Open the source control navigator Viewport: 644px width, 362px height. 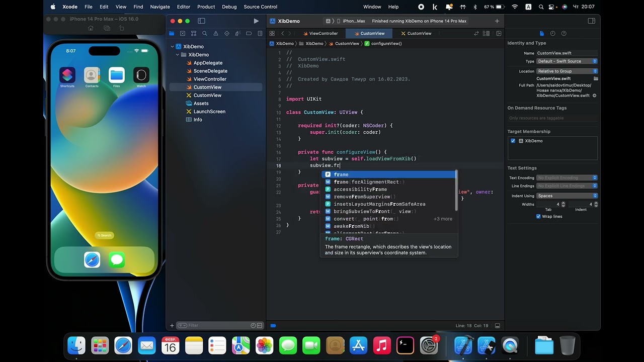(182, 33)
